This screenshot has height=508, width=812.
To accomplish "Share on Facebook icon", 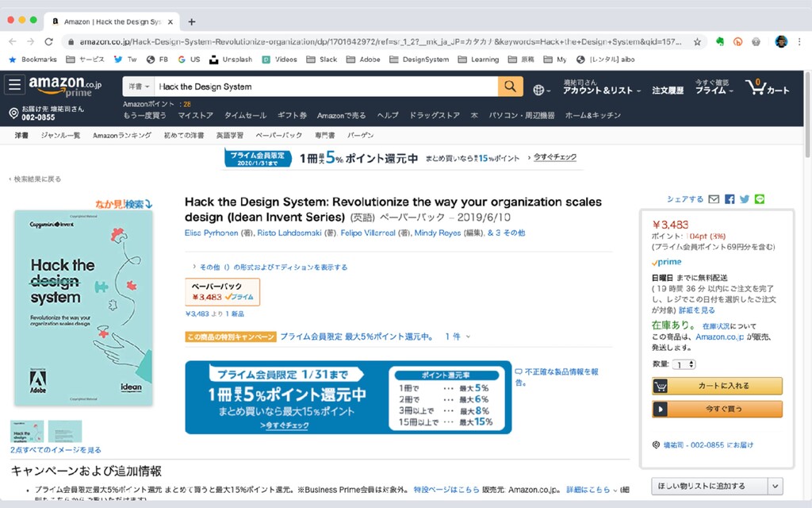I will [x=730, y=199].
